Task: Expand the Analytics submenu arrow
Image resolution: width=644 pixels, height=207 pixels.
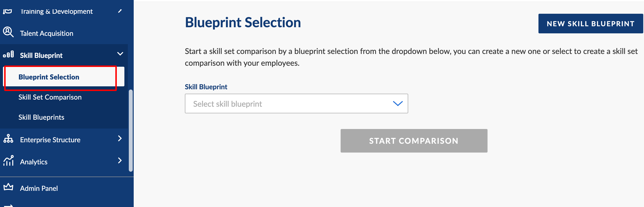Action: pyautogui.click(x=120, y=160)
